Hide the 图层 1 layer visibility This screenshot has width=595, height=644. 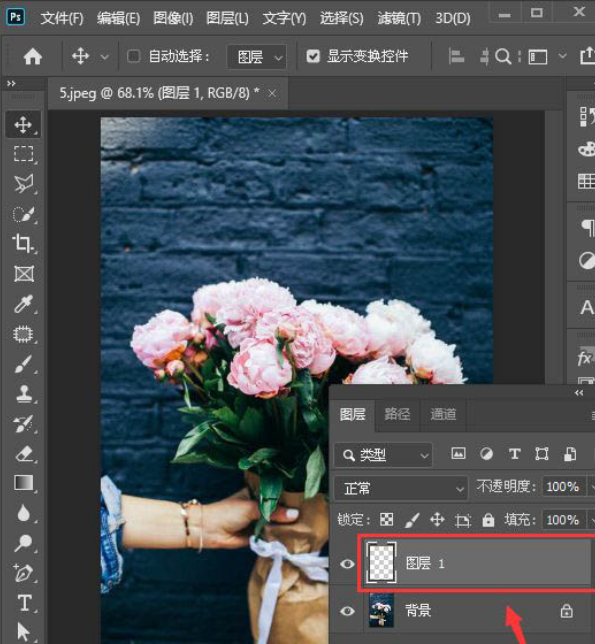click(347, 564)
